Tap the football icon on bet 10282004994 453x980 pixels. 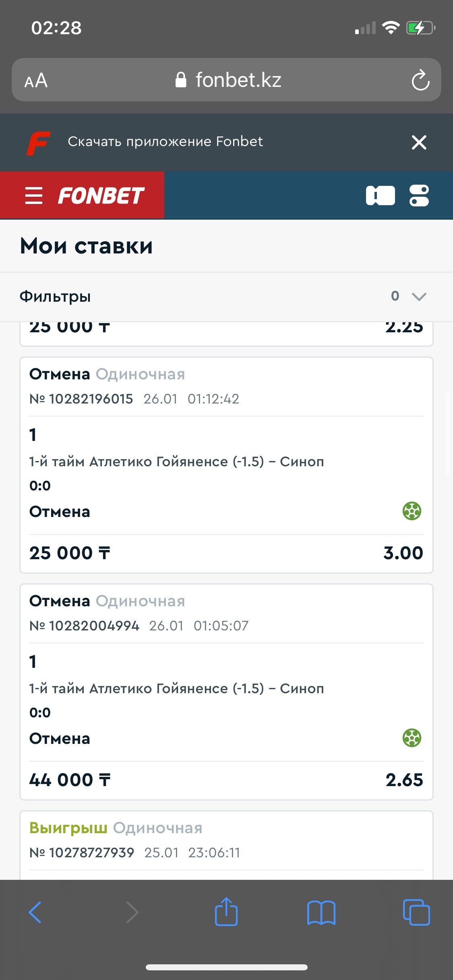pos(412,738)
